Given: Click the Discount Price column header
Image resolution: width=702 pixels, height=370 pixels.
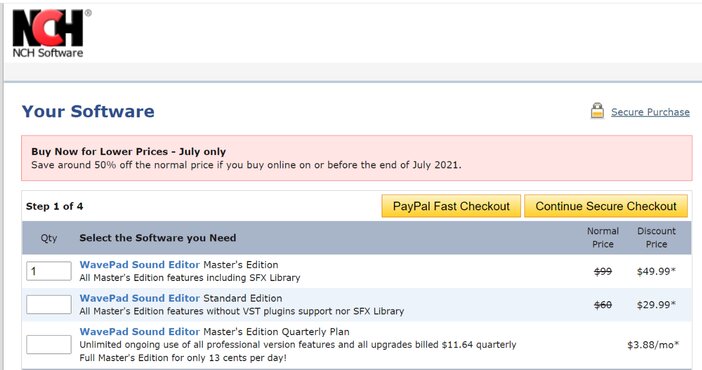Looking at the screenshot, I should pyautogui.click(x=656, y=237).
